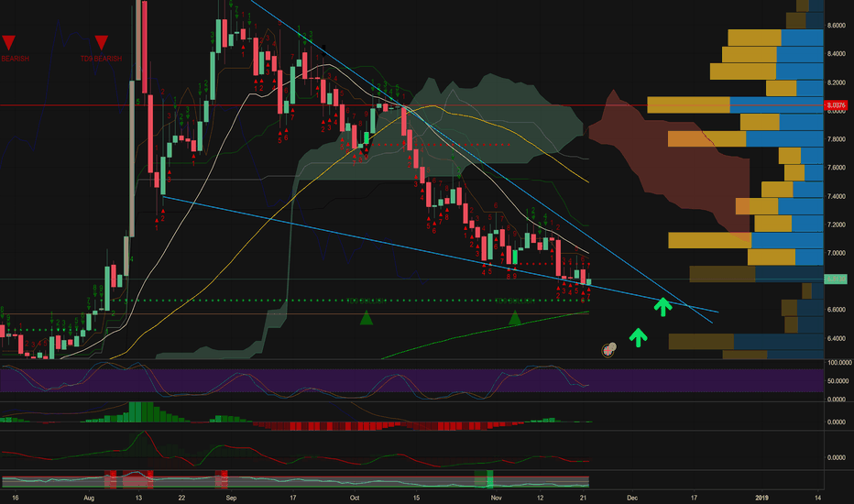Click the 7.0000 price axis label
This screenshot has width=854, height=504.
click(x=836, y=253)
